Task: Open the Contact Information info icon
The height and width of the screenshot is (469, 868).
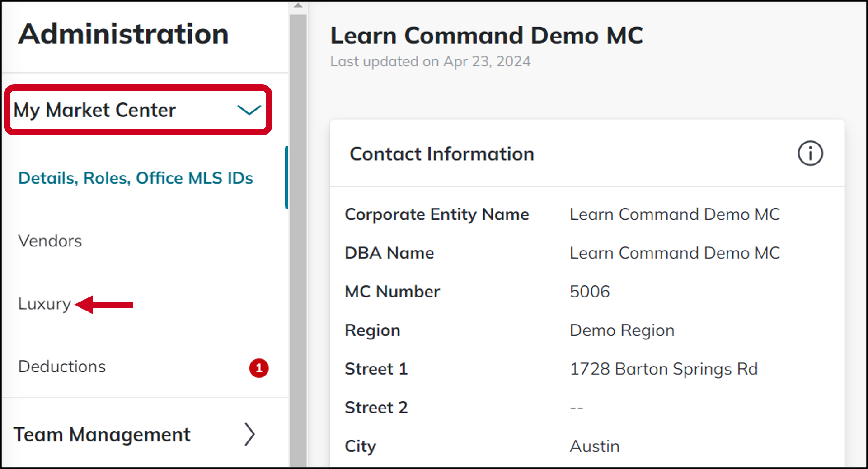Action: click(810, 153)
